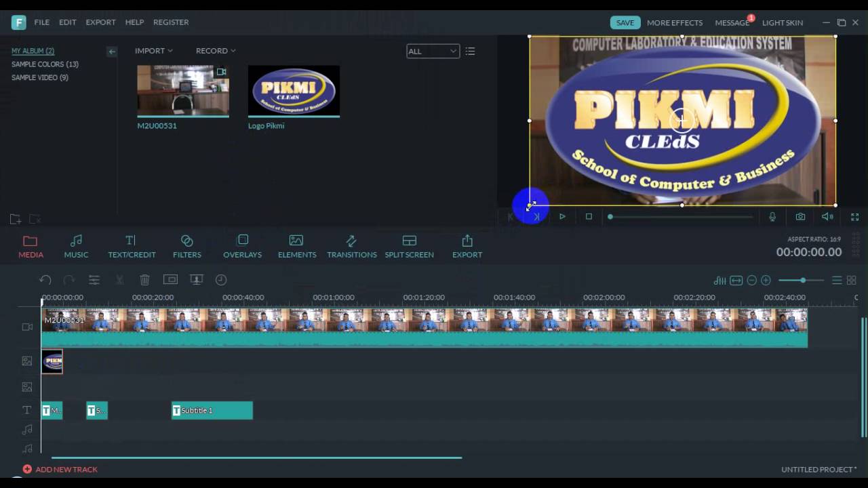
Task: Click the preview progress slider handle
Action: [610, 217]
